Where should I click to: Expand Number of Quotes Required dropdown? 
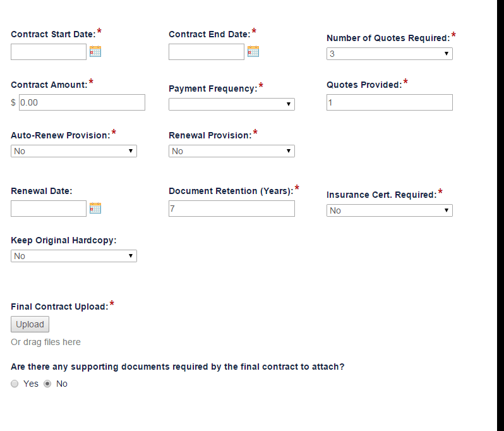tap(389, 54)
